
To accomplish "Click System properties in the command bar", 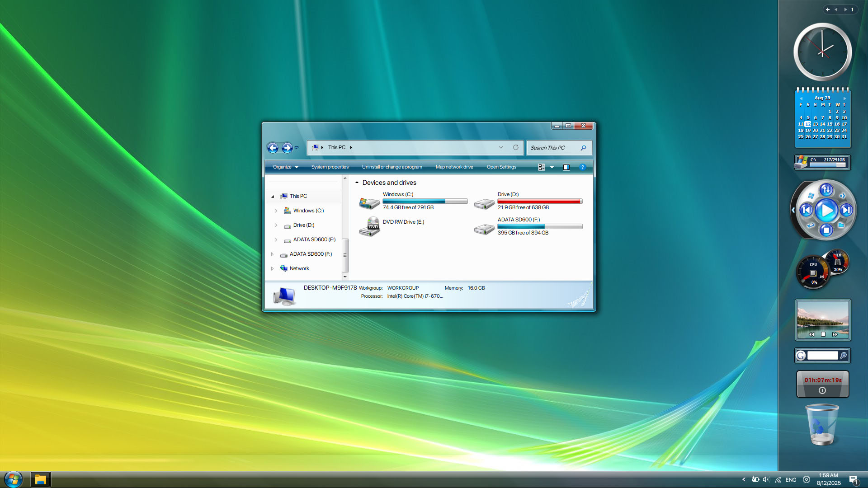I will [330, 167].
